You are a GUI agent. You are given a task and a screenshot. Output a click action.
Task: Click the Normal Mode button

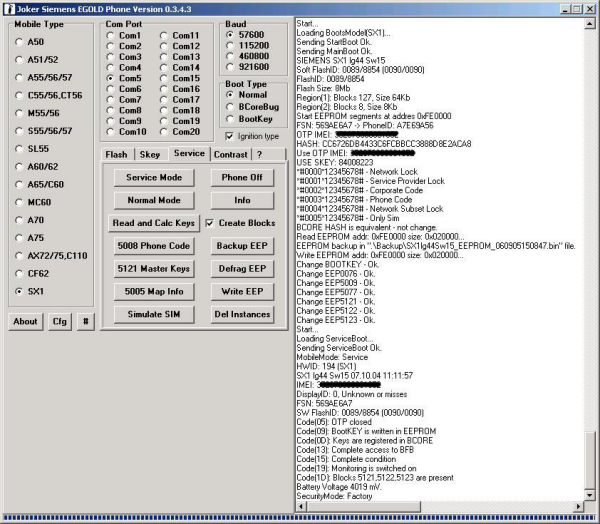154,200
